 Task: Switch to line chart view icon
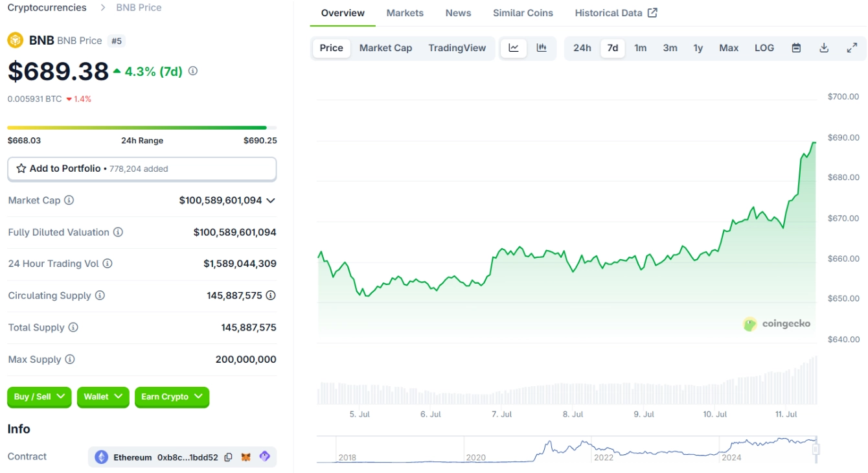(514, 48)
